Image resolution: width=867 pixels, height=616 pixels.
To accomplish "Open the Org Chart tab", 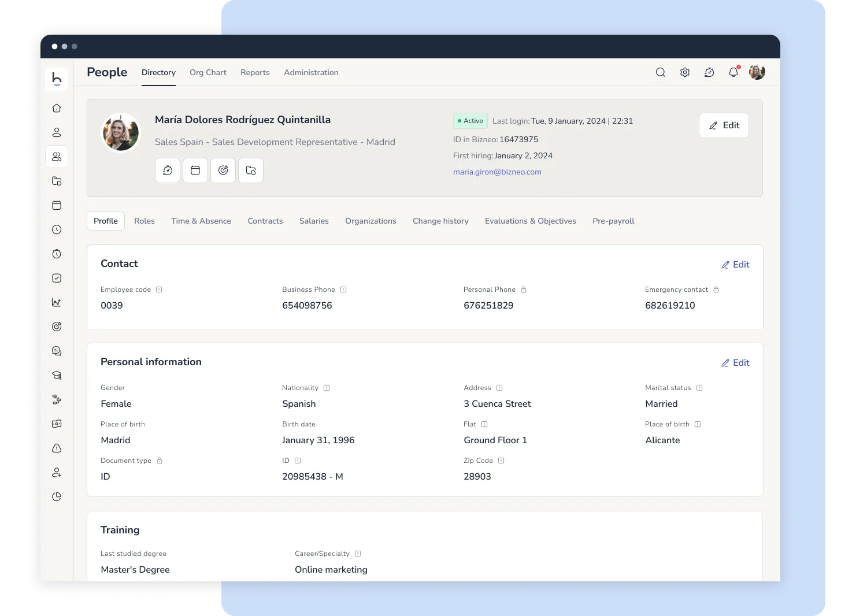I will click(x=208, y=72).
